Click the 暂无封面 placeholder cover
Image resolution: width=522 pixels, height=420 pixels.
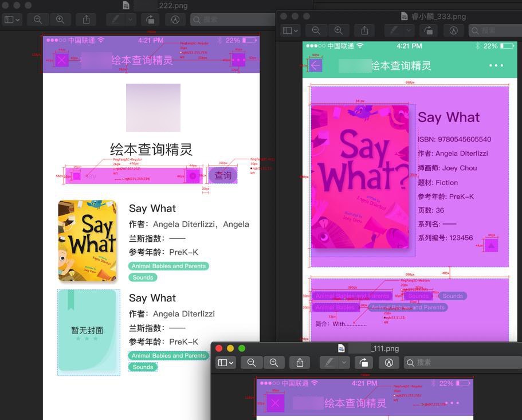89,332
